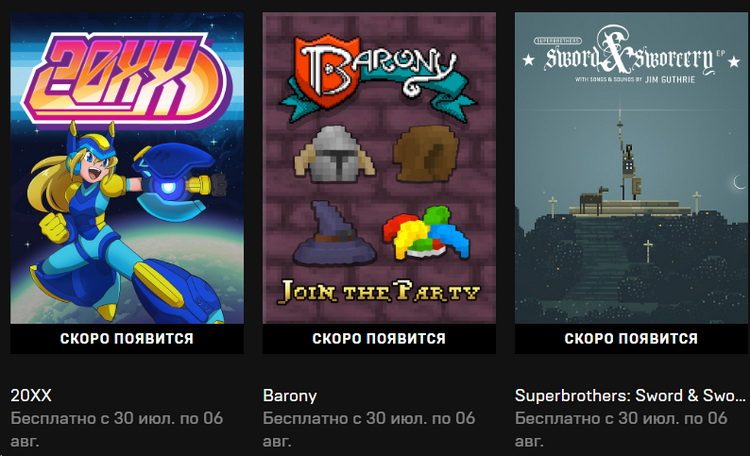
Task: Click the Sword & Sworcery EP title logo
Action: pyautogui.click(x=631, y=56)
